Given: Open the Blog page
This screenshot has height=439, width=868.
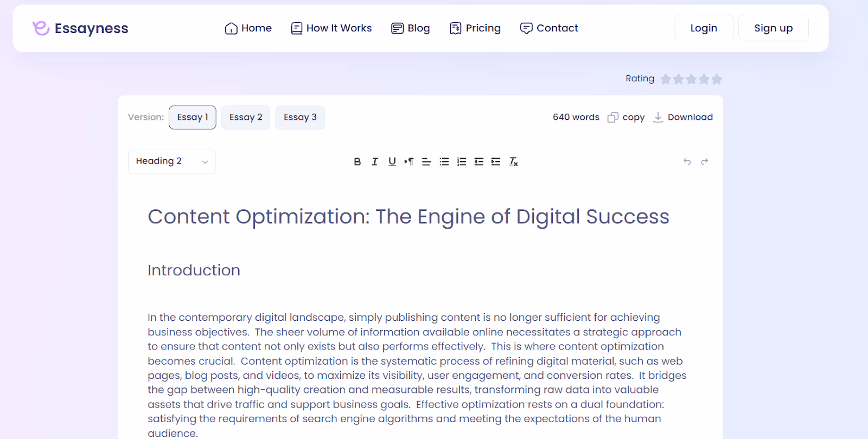Looking at the screenshot, I should pyautogui.click(x=411, y=28).
